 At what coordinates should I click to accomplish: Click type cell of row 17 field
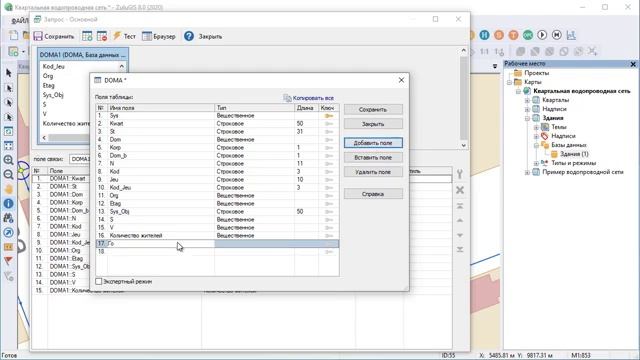(254, 244)
